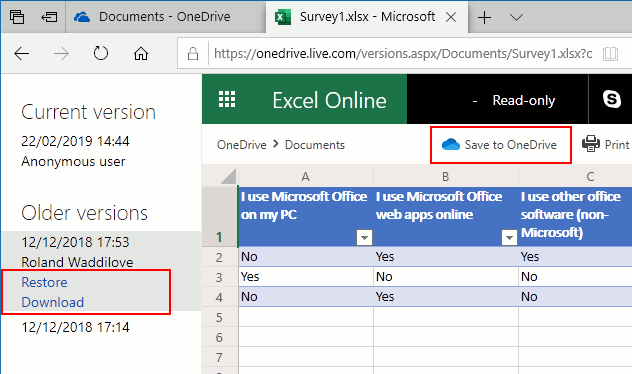Go forward with the forward arrow

[61, 53]
